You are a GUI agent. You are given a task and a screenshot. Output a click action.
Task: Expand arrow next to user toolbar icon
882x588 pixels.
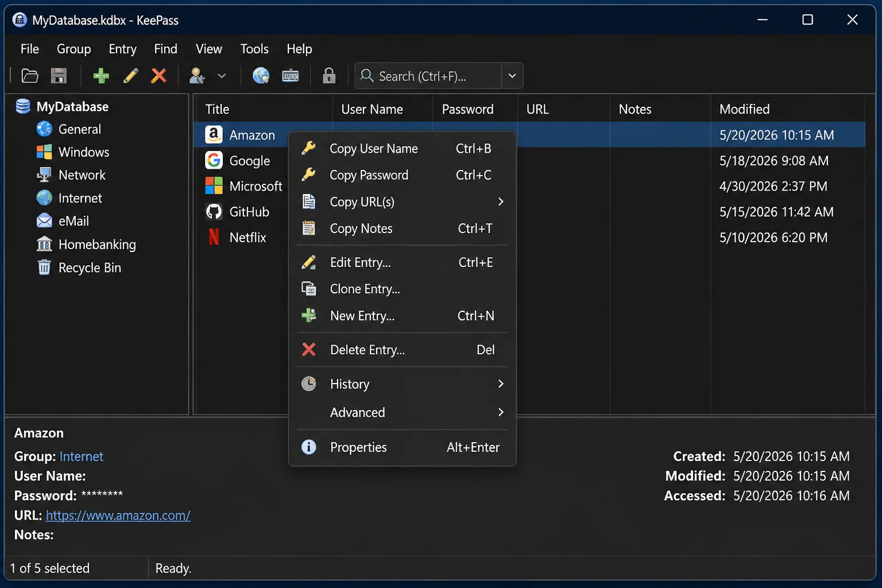(222, 76)
